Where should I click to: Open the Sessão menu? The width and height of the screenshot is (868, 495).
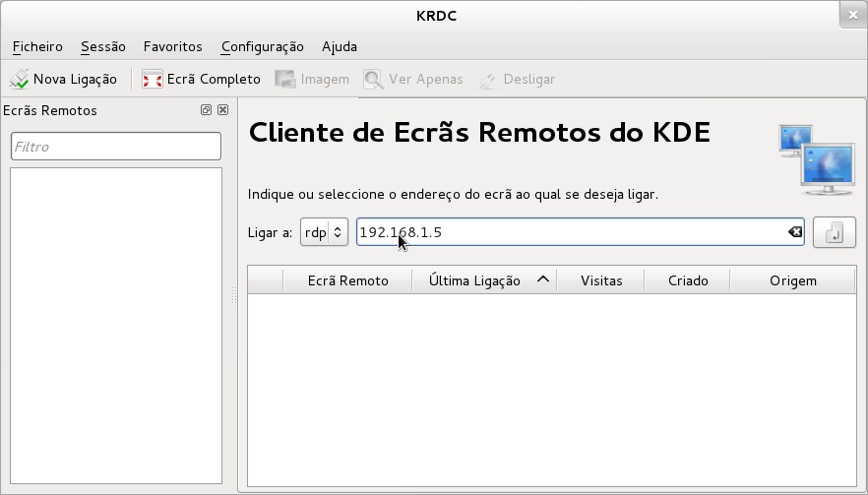coord(103,46)
